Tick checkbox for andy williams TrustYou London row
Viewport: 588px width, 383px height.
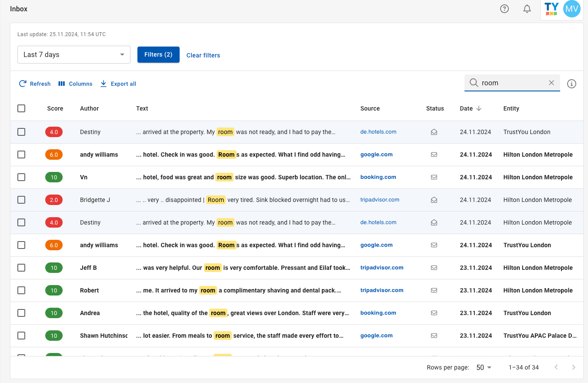coord(21,245)
